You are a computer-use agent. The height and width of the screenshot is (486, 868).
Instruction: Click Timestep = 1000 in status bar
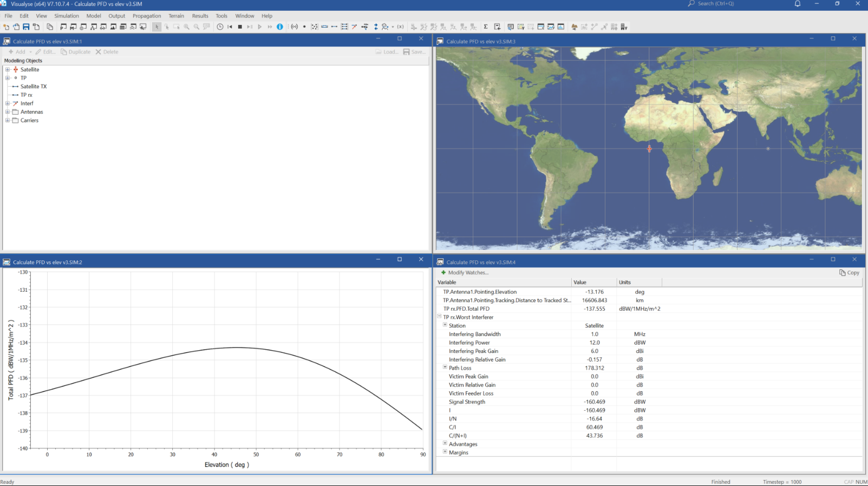click(x=782, y=482)
